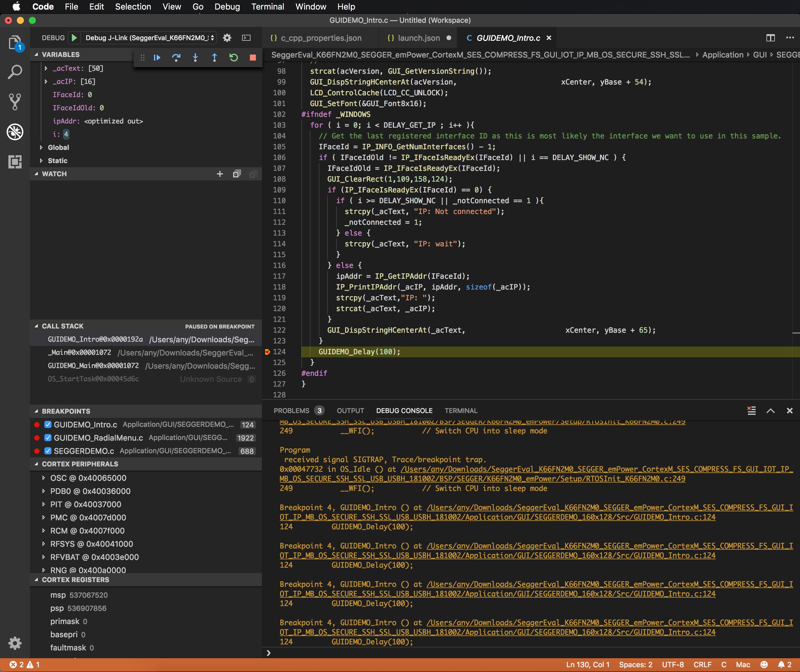Expand the RFSYS peripheral

point(43,544)
